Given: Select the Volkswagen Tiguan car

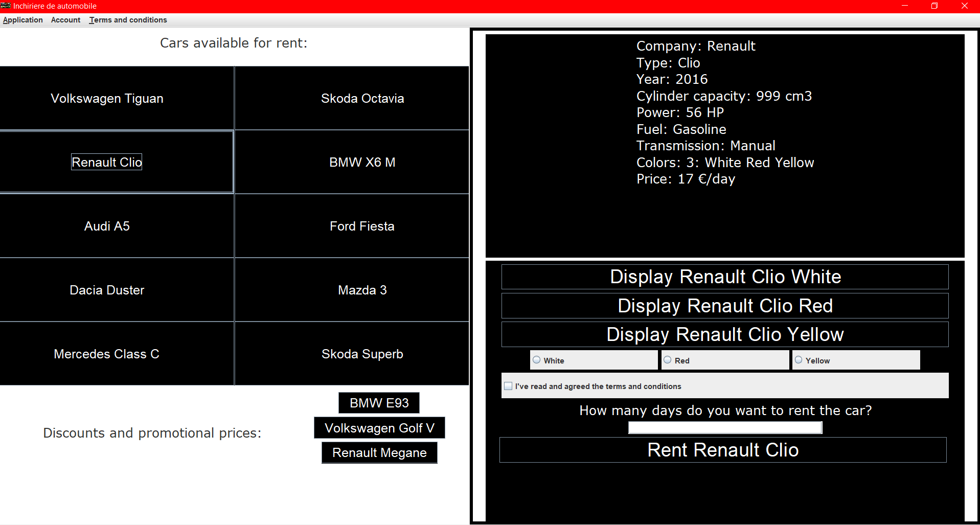Looking at the screenshot, I should point(117,98).
